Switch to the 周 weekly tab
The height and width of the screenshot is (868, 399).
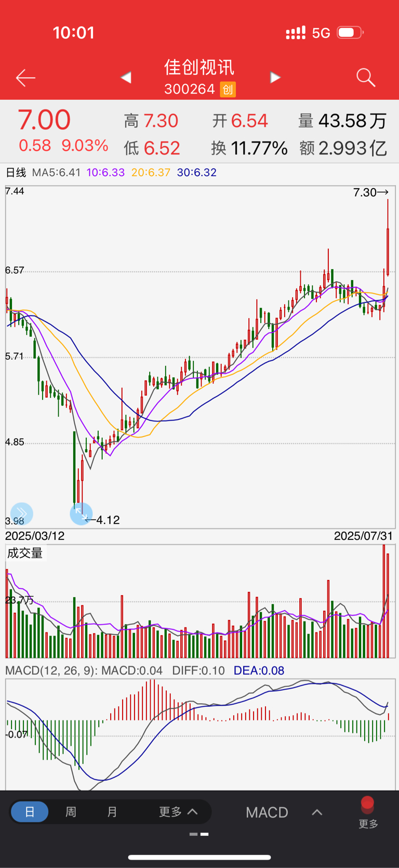pyautogui.click(x=71, y=812)
